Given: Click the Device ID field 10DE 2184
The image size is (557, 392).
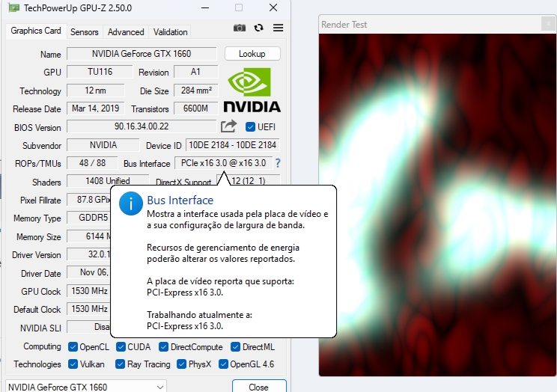Looking at the screenshot, I should 232,145.
